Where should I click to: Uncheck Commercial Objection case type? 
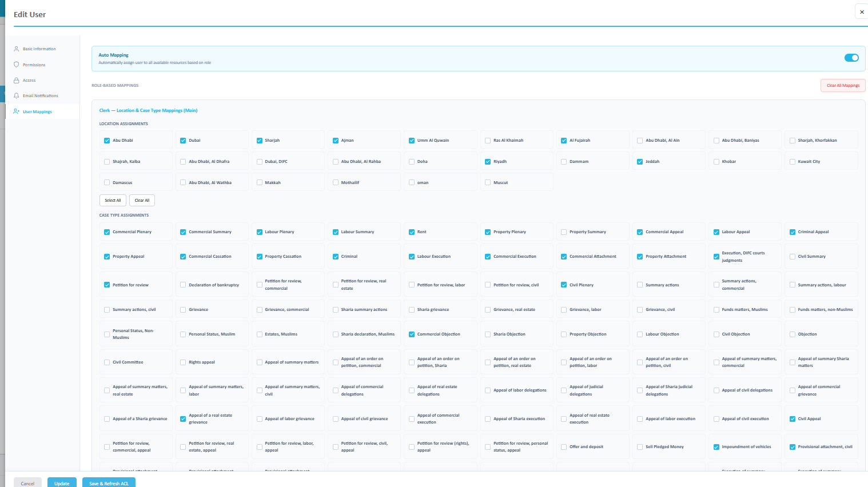[412, 334]
